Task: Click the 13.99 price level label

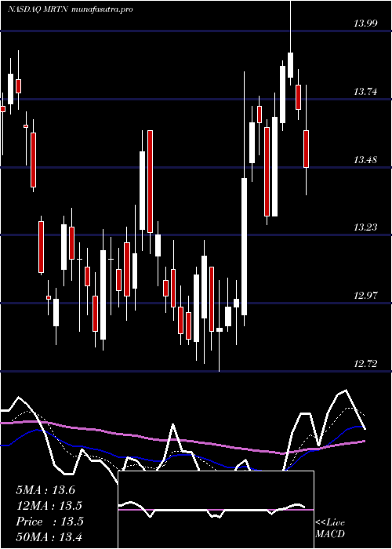Action: (365, 24)
